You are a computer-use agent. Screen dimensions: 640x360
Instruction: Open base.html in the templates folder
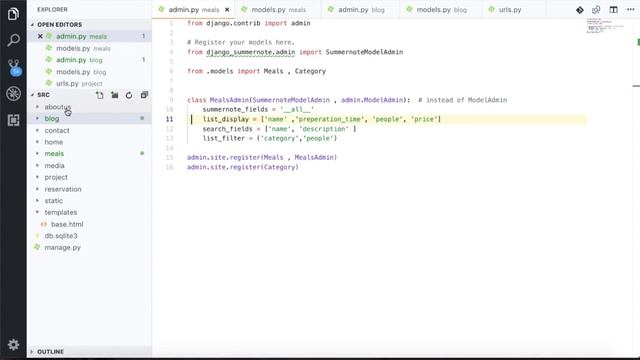(67, 224)
